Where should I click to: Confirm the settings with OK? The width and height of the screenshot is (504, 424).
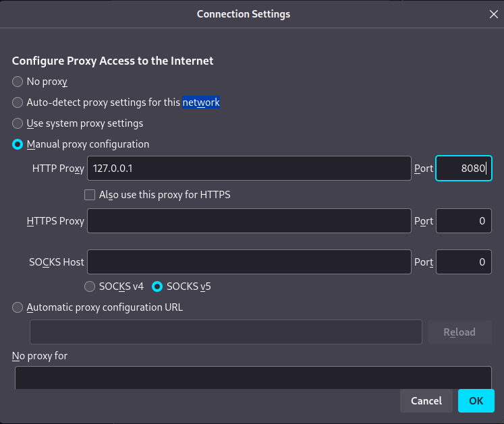[x=476, y=401]
